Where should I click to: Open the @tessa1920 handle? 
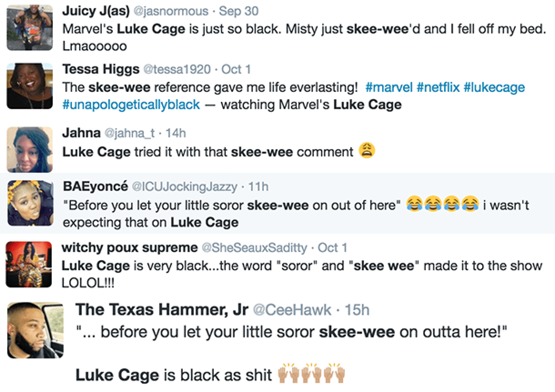(x=177, y=69)
